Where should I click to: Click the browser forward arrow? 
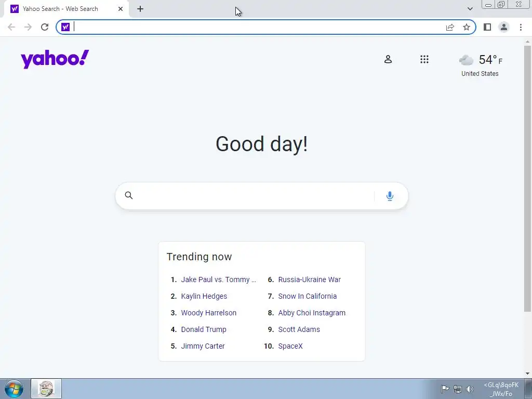coord(28,27)
